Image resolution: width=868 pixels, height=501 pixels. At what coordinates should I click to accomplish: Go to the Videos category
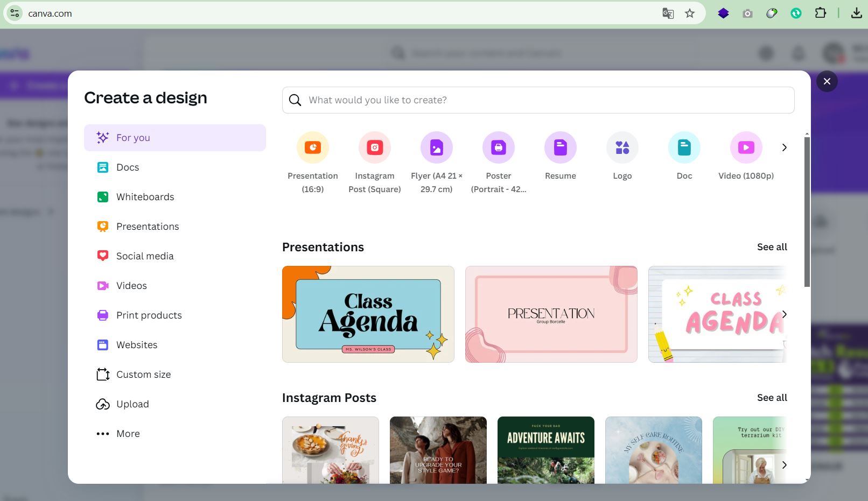[x=175, y=286]
